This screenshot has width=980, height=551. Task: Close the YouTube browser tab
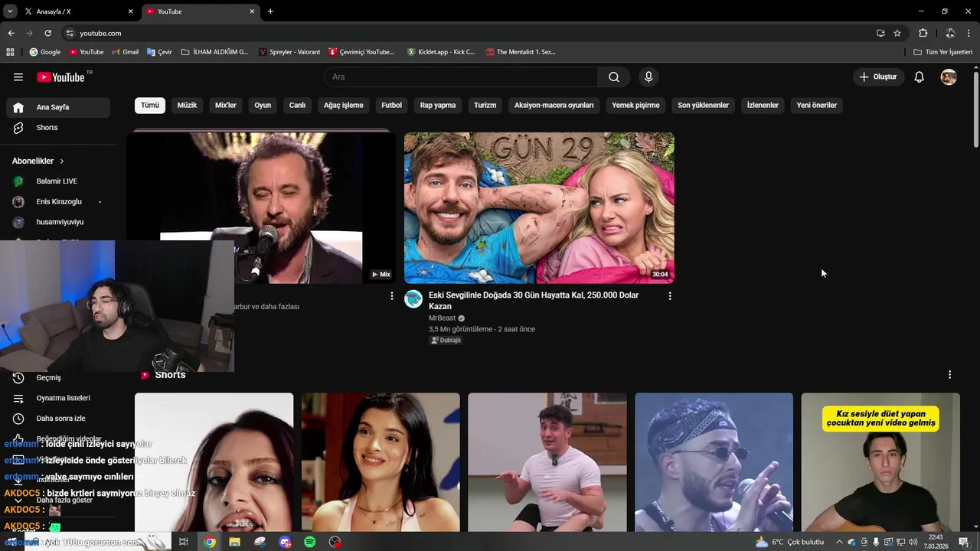[x=252, y=11]
